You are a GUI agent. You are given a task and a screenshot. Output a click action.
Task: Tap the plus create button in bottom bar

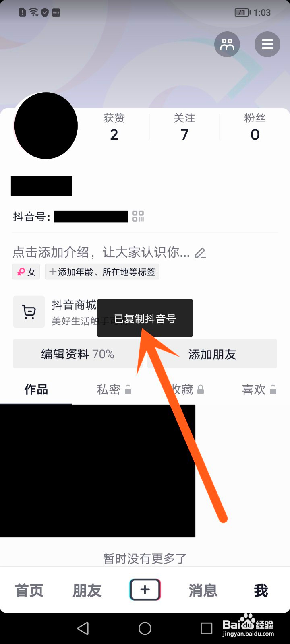[x=145, y=590]
